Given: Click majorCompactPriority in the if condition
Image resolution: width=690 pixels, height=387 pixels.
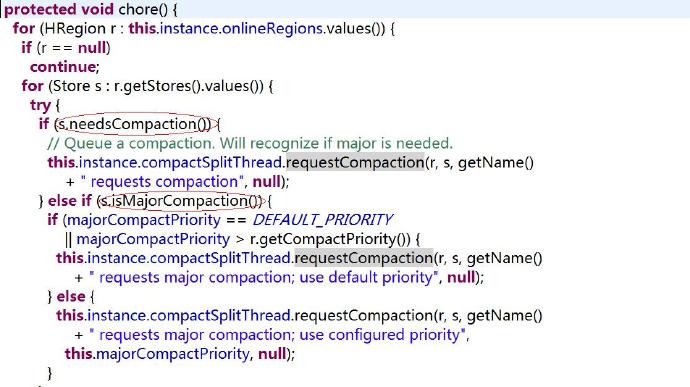Looking at the screenshot, I should 143,220.
